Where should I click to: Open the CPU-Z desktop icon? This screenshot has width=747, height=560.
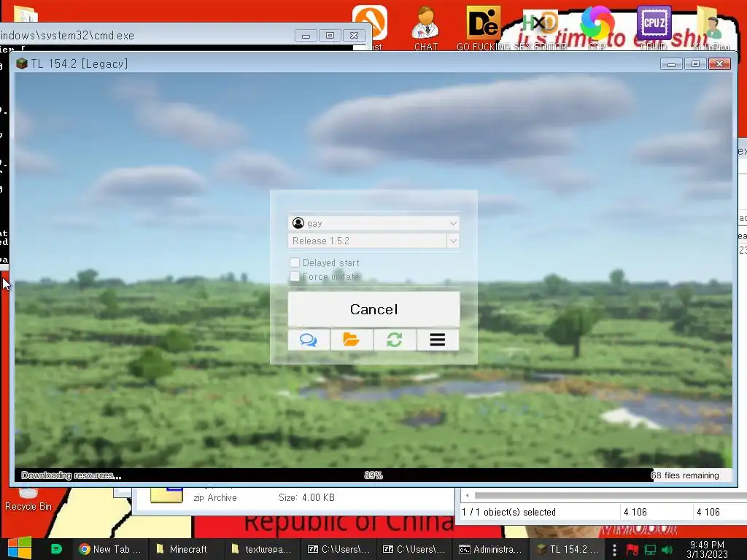click(654, 28)
